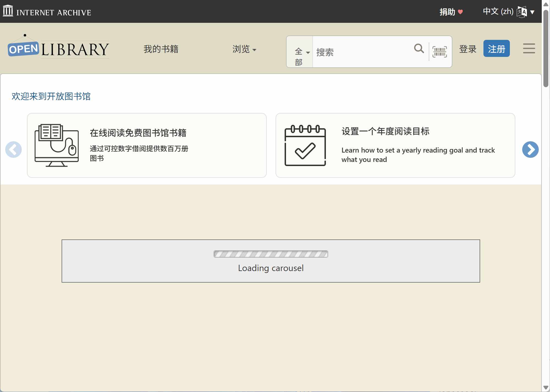
Task: Click the calendar checkmark reading goal icon
Action: coord(305,145)
